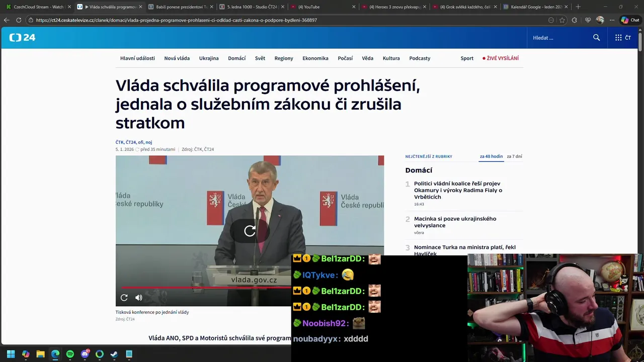Close the Vláda schválila programové tab
The image size is (644, 362).
pyautogui.click(x=140, y=7)
